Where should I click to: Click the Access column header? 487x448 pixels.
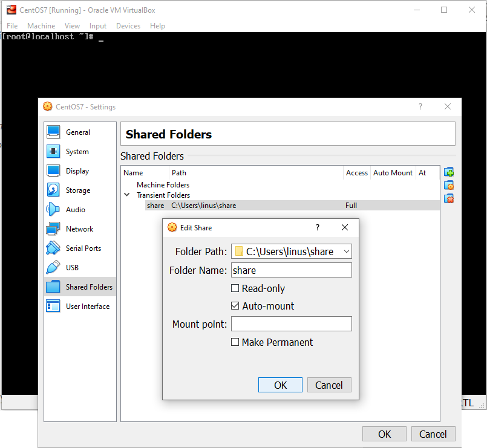tap(357, 173)
